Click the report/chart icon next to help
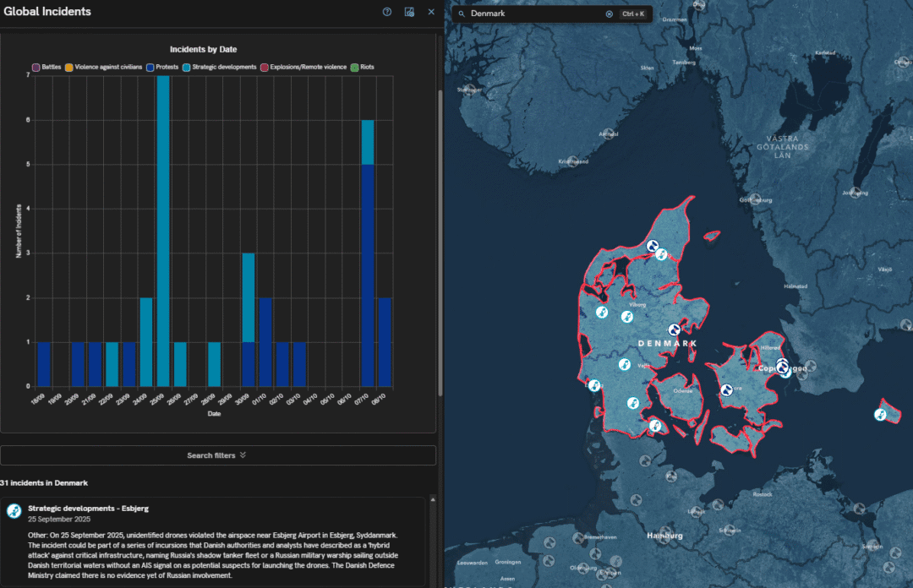Screen dimensions: 913x588 coord(410,12)
